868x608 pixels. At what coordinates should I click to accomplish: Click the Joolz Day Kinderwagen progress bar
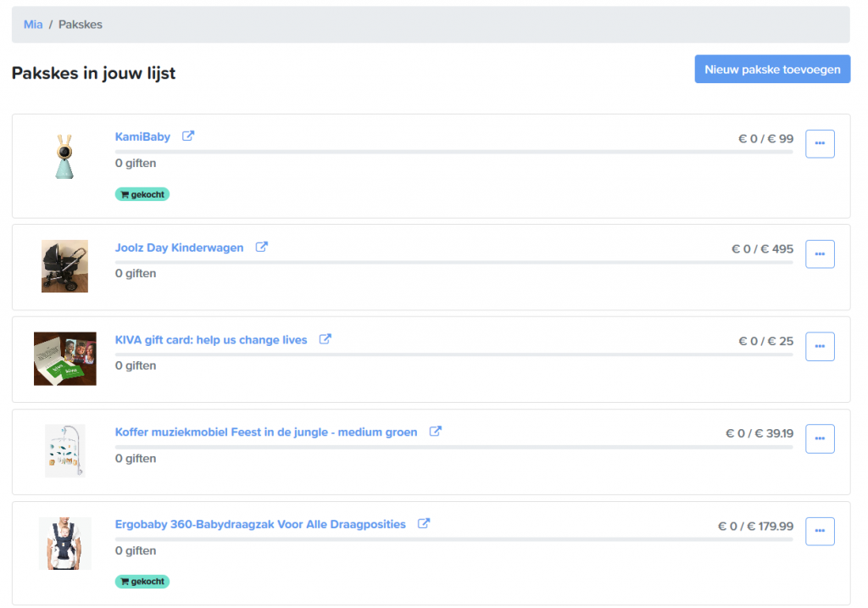[x=454, y=263]
